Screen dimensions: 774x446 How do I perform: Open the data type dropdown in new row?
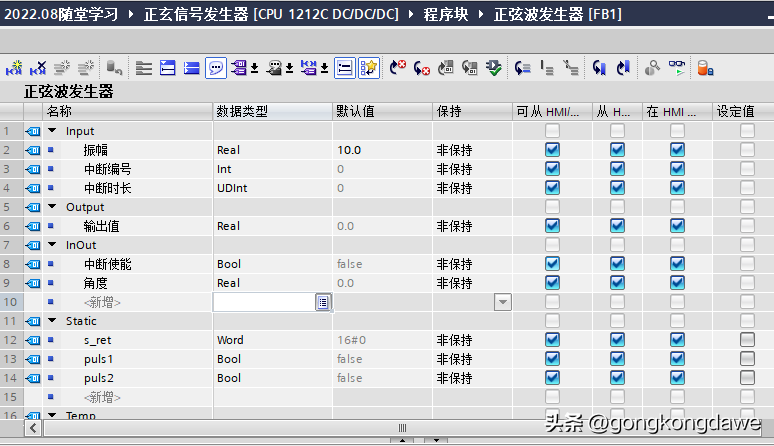[x=323, y=302]
